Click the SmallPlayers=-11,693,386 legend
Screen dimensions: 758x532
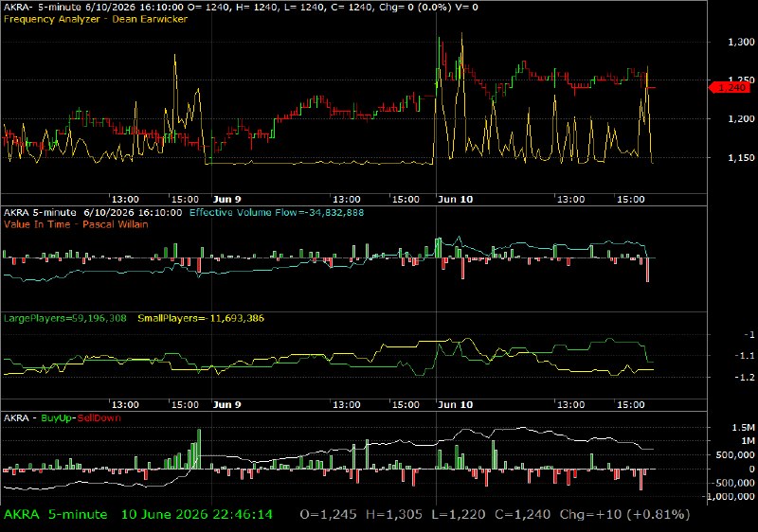201,319
